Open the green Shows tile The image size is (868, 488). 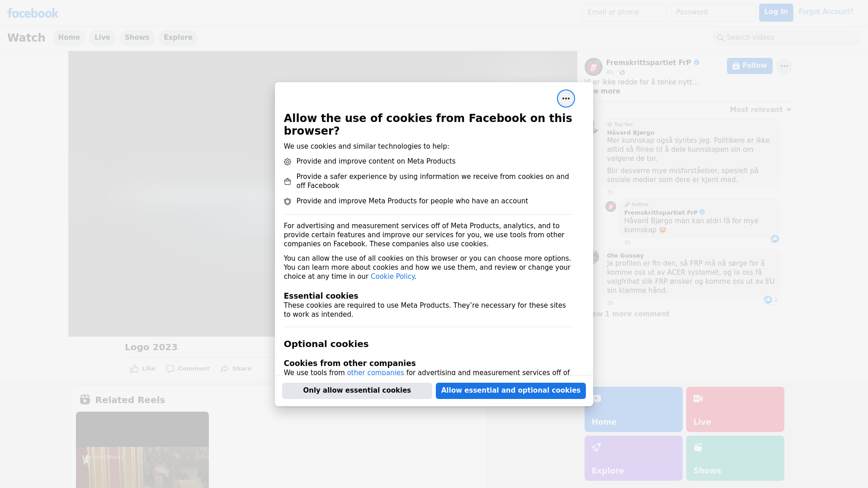(x=735, y=458)
